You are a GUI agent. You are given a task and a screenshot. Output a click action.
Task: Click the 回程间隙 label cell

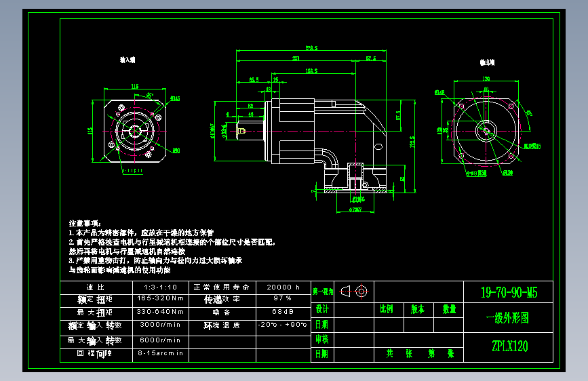pos(96,355)
